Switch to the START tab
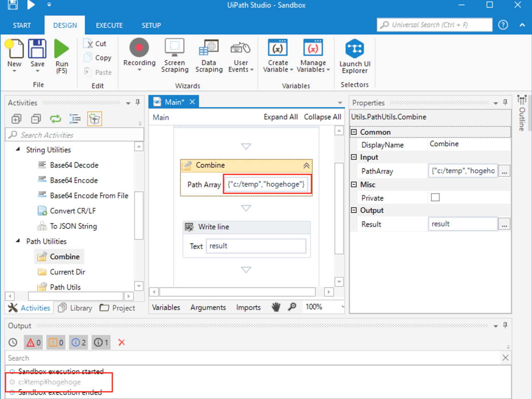532x399 pixels. point(22,25)
